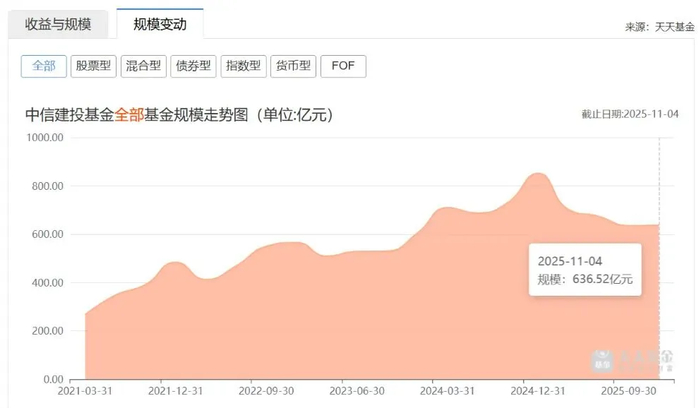Image resolution: width=700 pixels, height=408 pixels.
Task: Click the tooltip value 规模：636.52亿元
Action: (x=585, y=279)
